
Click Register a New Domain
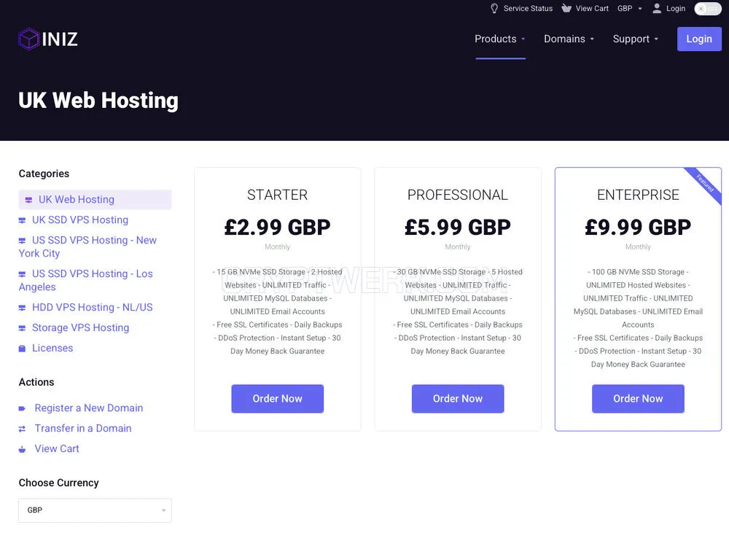[89, 408]
